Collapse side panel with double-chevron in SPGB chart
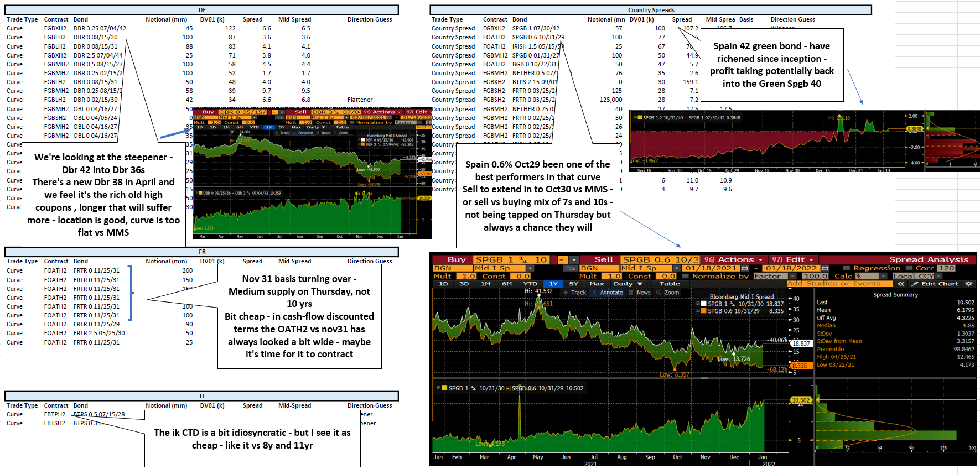 click(x=901, y=284)
